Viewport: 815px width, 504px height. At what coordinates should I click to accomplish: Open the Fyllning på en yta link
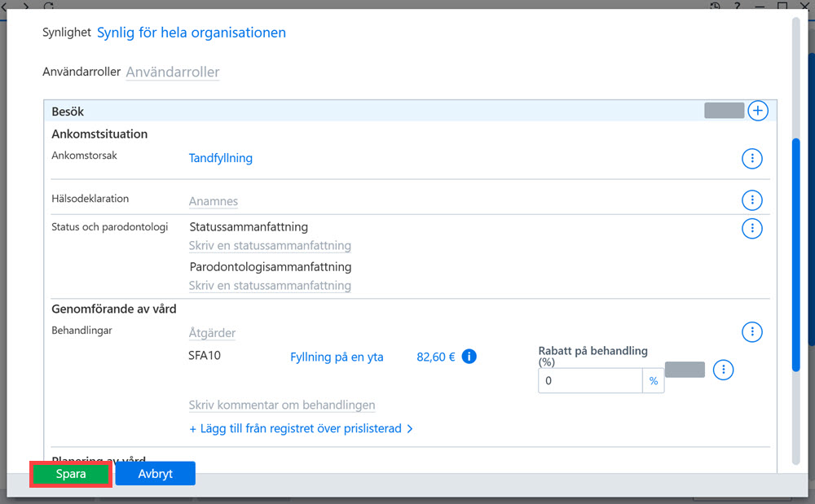coord(337,357)
